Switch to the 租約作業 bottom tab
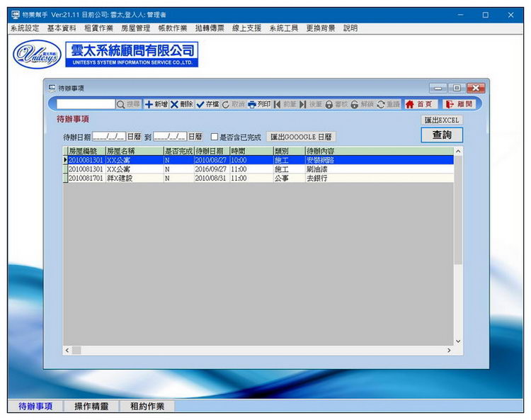 pyautogui.click(x=147, y=407)
